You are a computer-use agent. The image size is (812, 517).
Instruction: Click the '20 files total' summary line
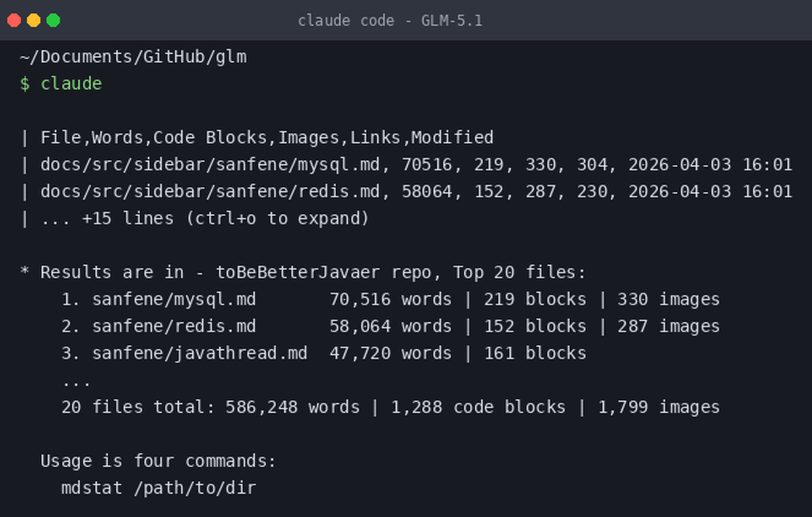(x=391, y=407)
